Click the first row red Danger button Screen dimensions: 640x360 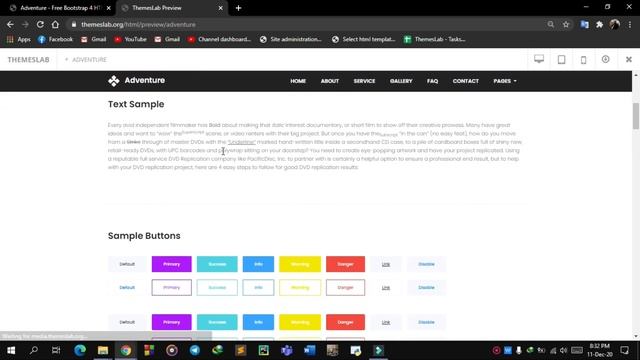coord(345,264)
